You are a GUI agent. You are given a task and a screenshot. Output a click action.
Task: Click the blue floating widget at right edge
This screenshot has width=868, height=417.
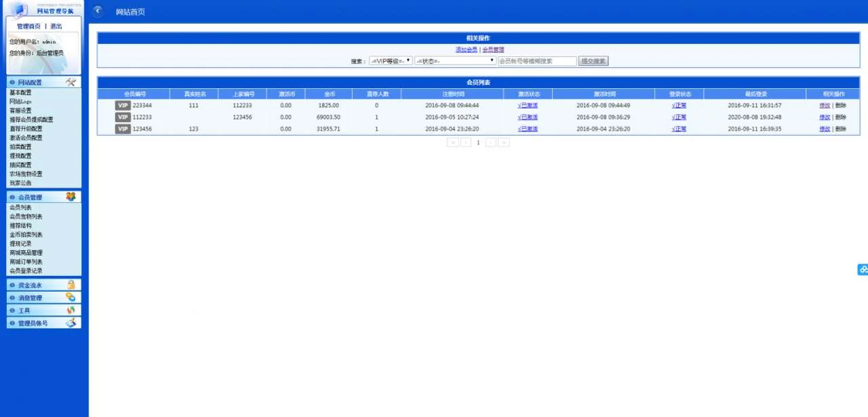tap(863, 269)
